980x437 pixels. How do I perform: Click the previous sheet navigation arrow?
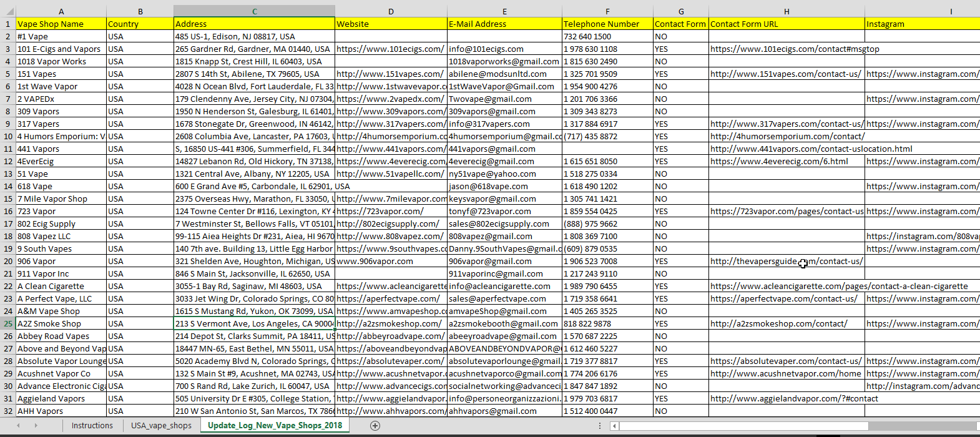[18, 426]
